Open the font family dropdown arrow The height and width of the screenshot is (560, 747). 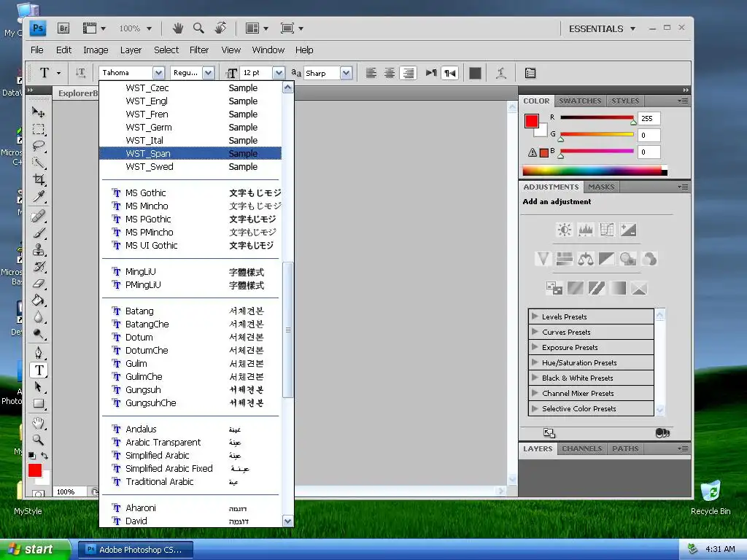coord(158,73)
